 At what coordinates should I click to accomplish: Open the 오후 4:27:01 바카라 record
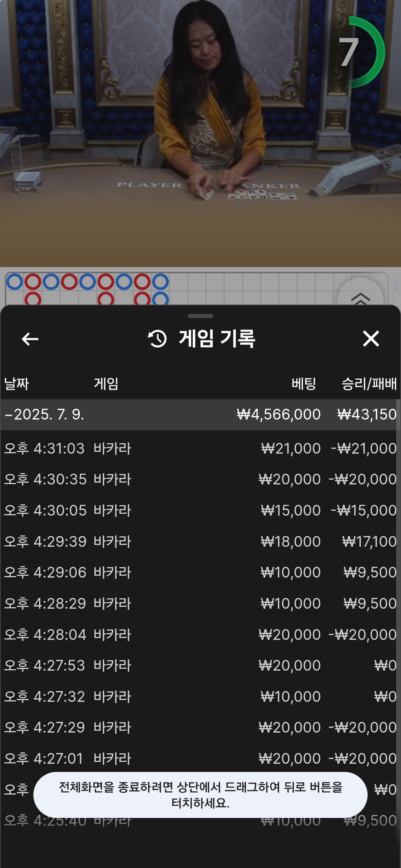[200, 759]
